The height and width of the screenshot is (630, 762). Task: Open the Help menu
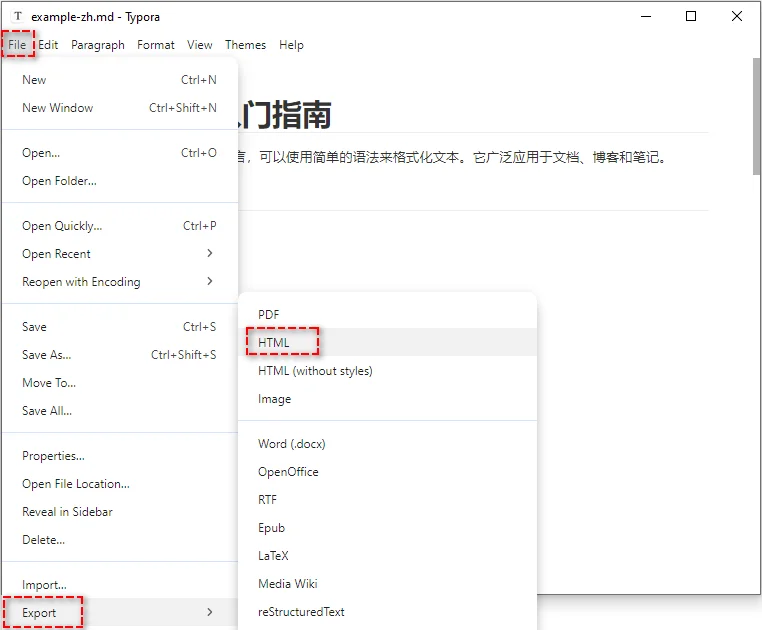(291, 45)
